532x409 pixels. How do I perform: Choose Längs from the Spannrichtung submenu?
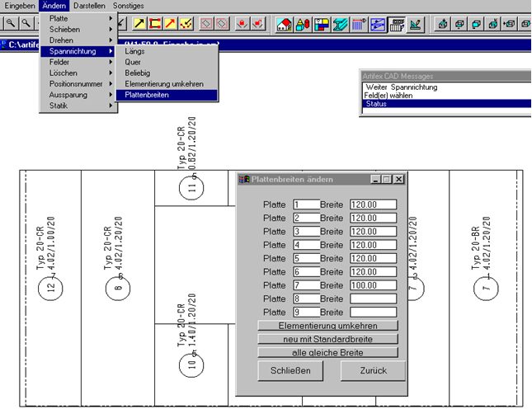[134, 50]
